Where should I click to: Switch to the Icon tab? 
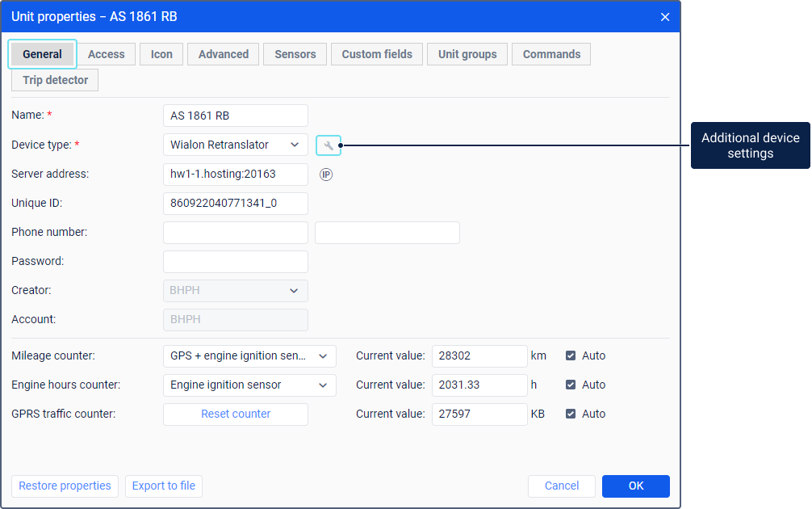coord(161,54)
